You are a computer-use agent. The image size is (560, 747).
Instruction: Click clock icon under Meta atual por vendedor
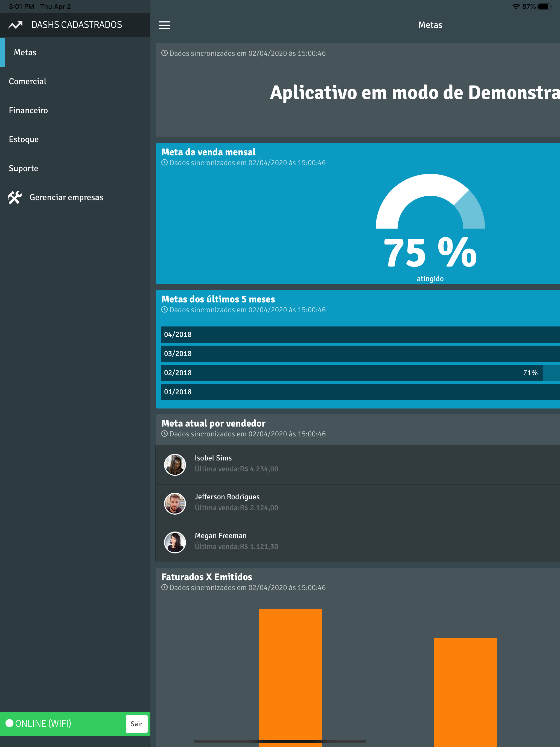point(165,434)
